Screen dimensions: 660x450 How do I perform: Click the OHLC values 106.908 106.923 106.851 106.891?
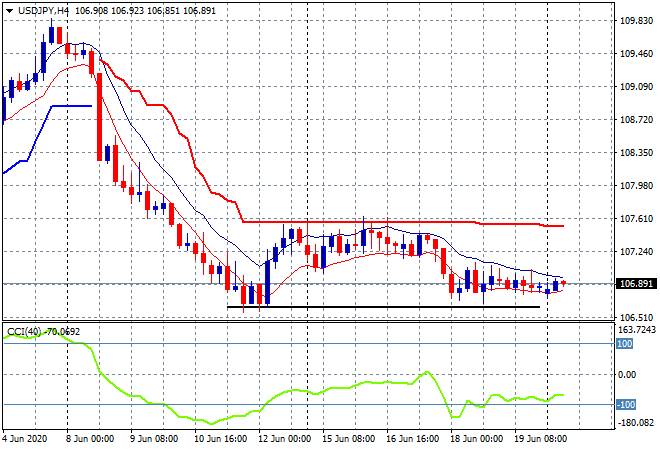(145, 11)
